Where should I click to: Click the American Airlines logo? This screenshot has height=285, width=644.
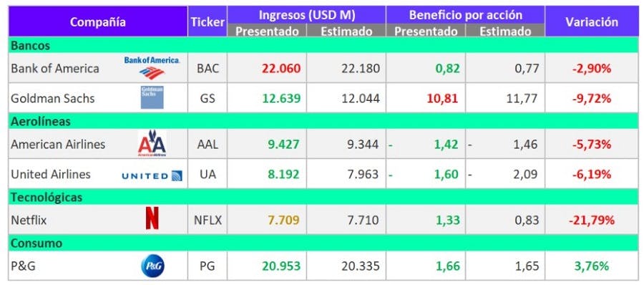tap(152, 143)
